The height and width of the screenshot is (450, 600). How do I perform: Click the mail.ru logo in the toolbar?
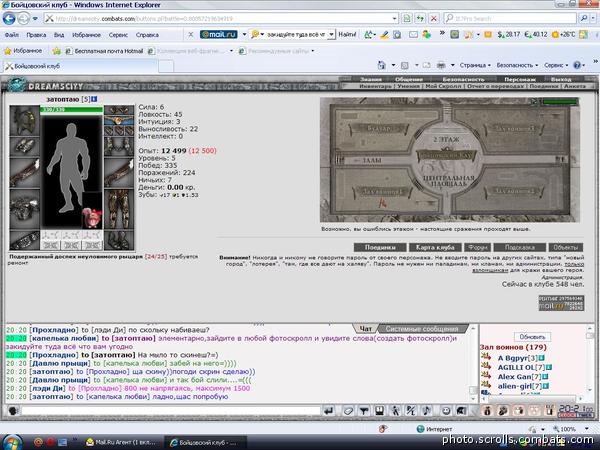coord(218,34)
